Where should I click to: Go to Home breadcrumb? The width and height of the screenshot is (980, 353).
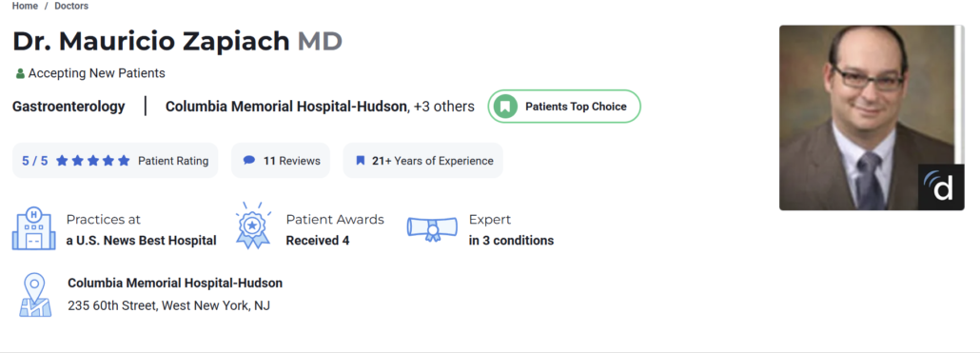(x=25, y=7)
